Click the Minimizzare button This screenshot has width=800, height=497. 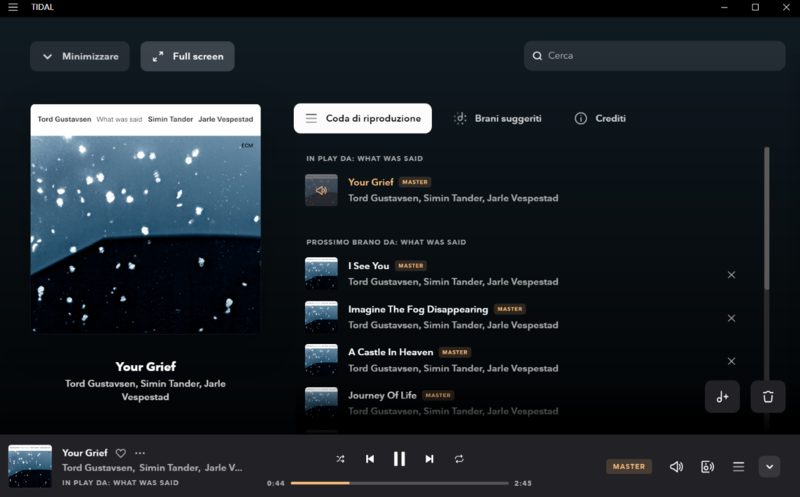(80, 56)
